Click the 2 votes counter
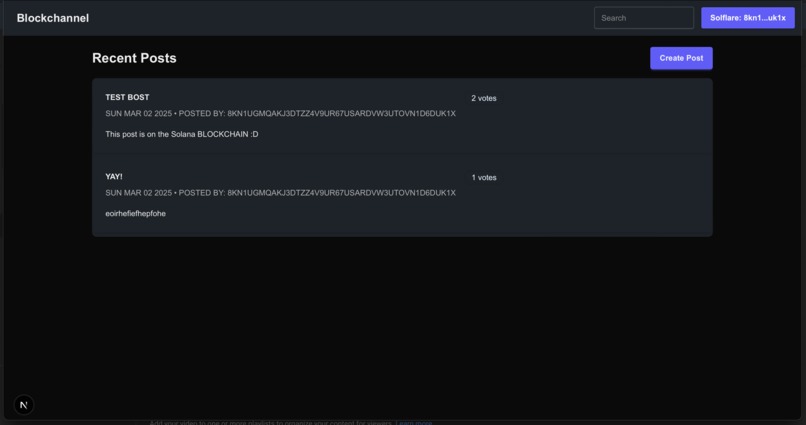 (484, 98)
